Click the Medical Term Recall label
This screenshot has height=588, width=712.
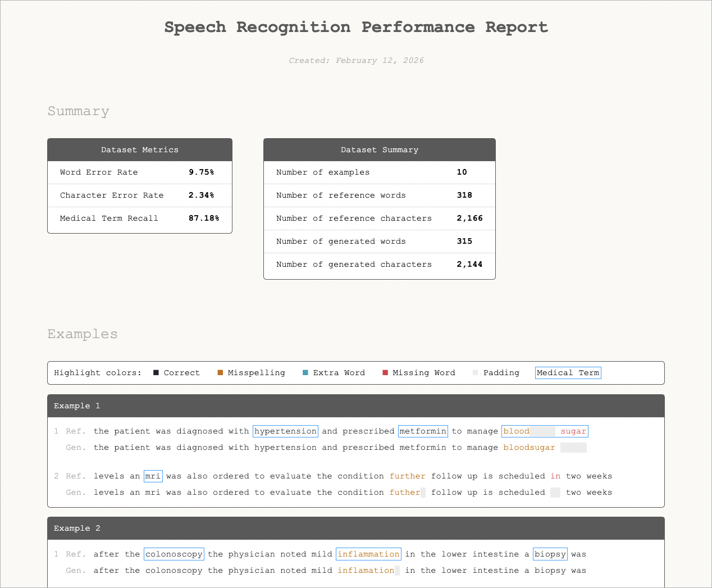coord(109,218)
